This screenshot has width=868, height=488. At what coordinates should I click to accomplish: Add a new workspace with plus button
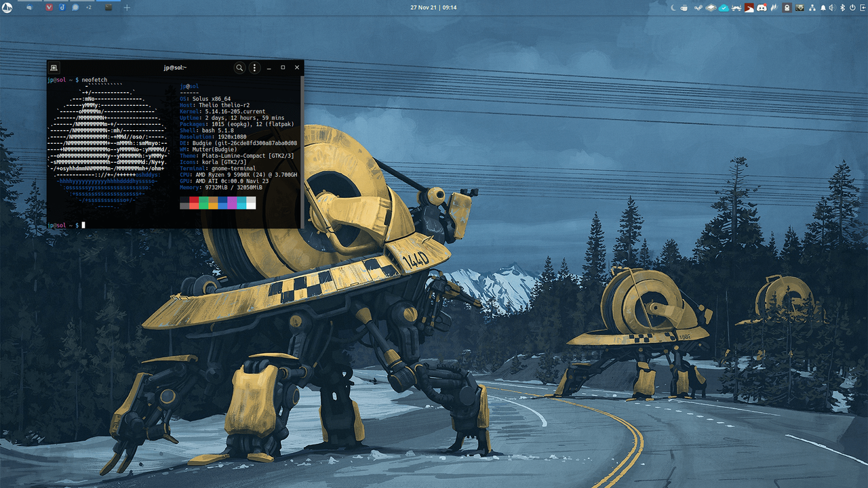click(x=127, y=7)
